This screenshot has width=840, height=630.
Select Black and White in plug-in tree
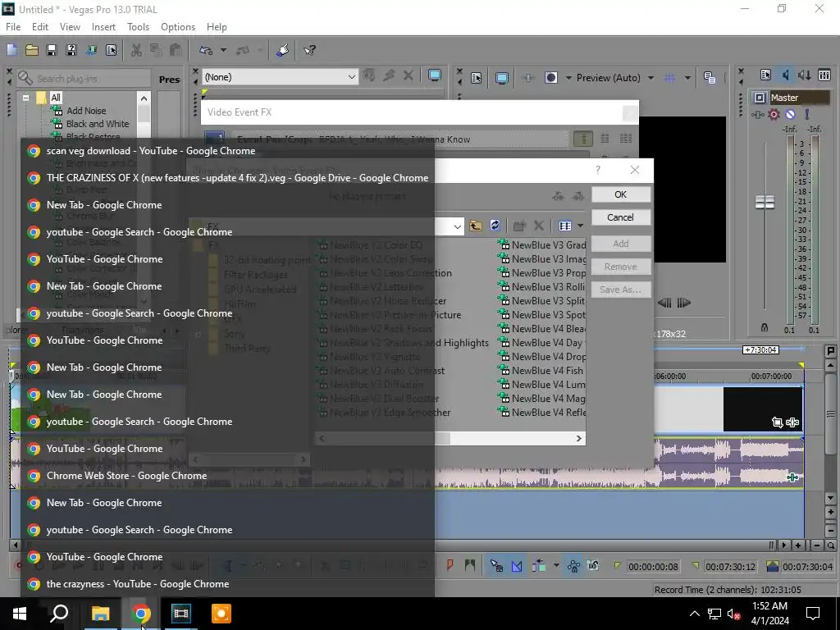pos(98,124)
